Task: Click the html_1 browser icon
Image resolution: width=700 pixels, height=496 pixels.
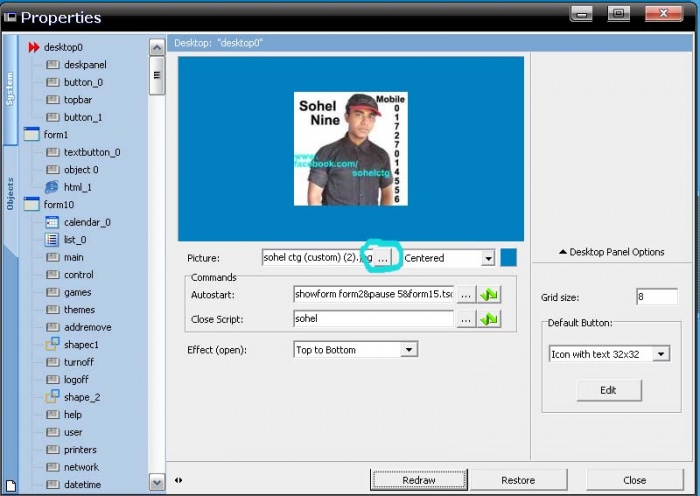Action: [x=52, y=187]
